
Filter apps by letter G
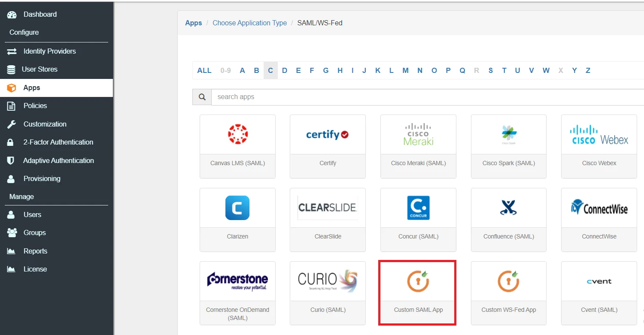point(326,71)
